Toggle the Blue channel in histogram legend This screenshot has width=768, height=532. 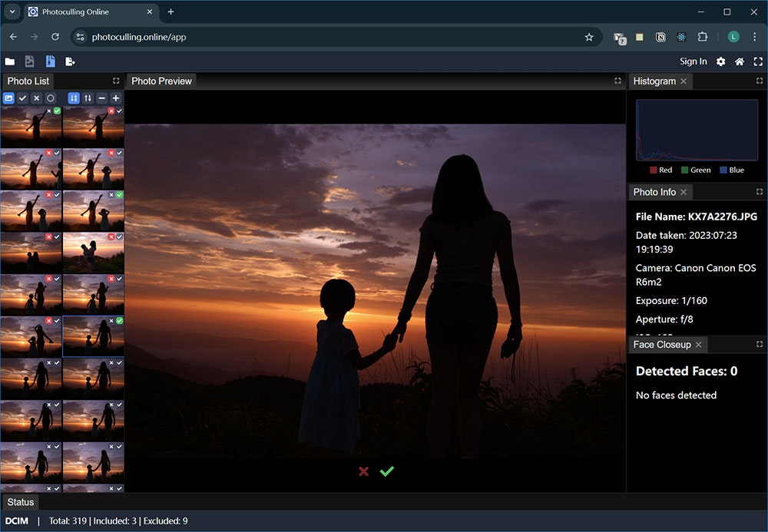click(x=732, y=170)
